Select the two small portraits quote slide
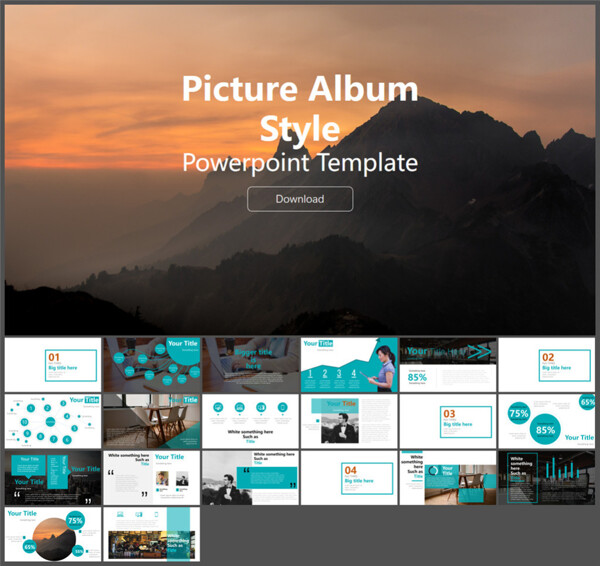 [x=152, y=478]
